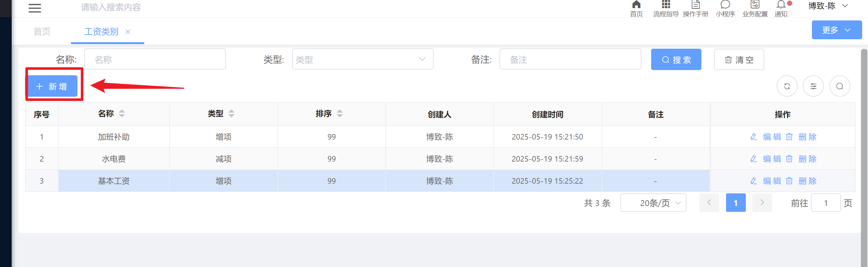
Task: Click the 减项 type cell
Action: coord(223,159)
